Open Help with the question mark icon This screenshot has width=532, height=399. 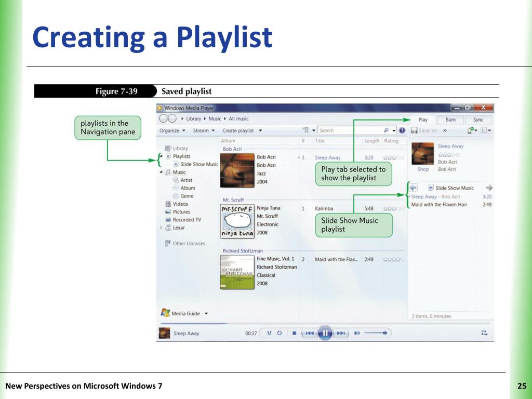(x=402, y=130)
